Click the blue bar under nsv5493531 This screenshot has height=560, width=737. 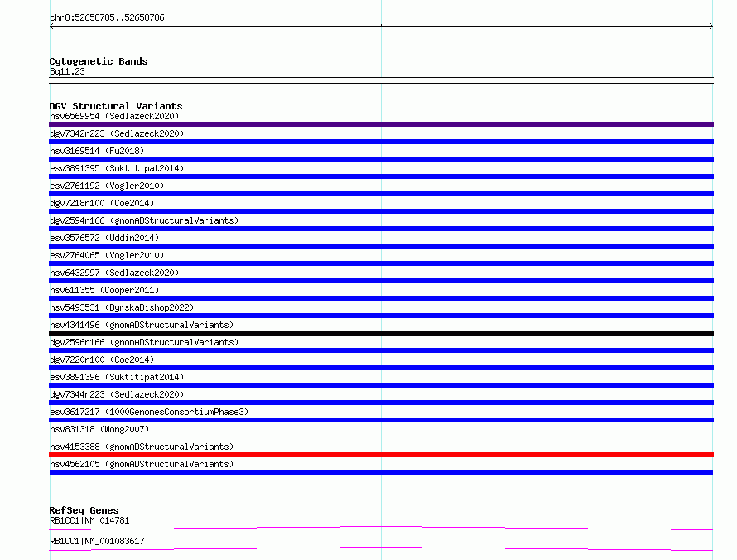coord(381,316)
